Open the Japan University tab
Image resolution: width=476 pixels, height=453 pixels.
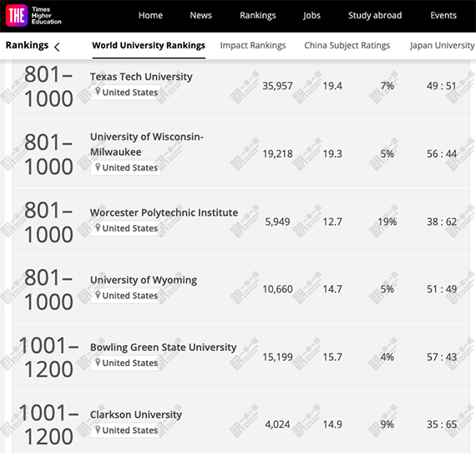[442, 46]
